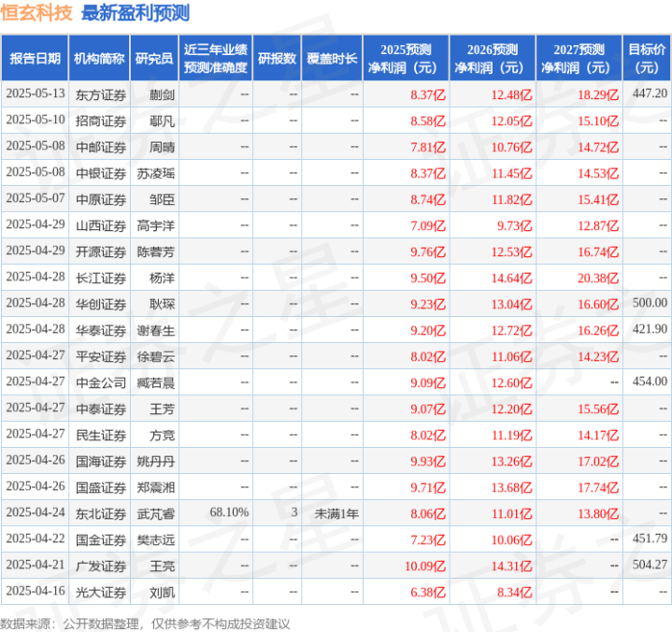Click the date 2025-05-07
Image resolution: width=672 pixels, height=632 pixels.
tap(36, 197)
